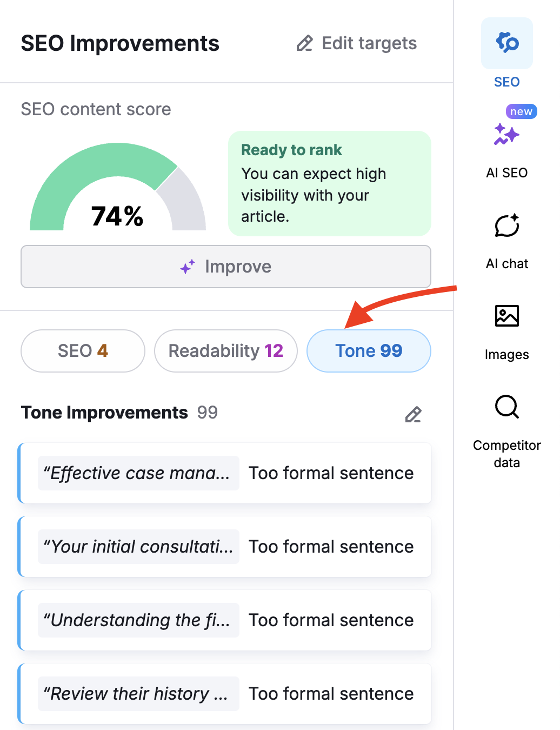Screen dimensions: 560x730
Task: Open the Review their history suggestion card
Action: point(225,694)
